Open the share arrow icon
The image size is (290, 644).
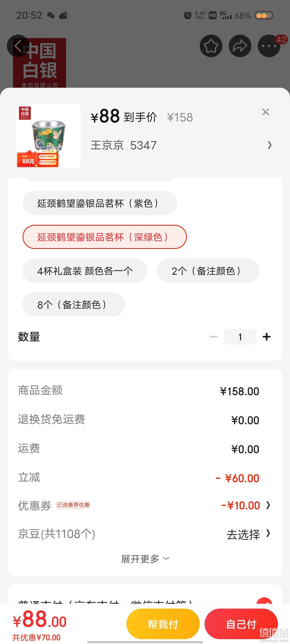(240, 46)
